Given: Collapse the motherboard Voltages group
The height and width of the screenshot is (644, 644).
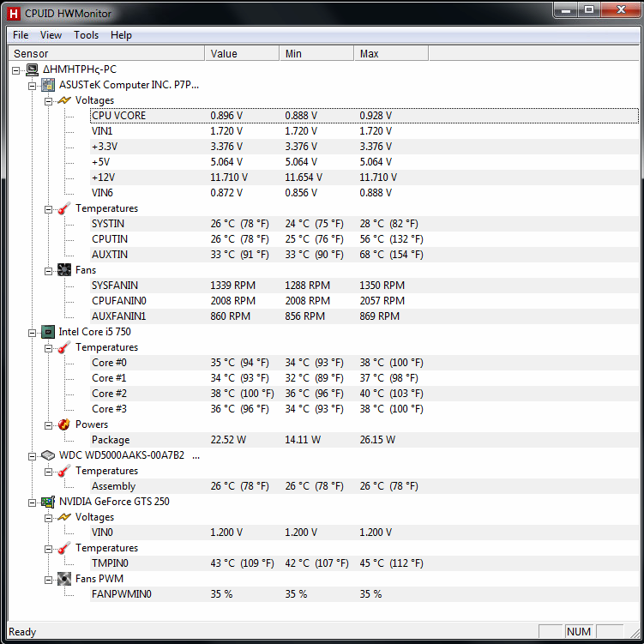Looking at the screenshot, I should (49, 101).
